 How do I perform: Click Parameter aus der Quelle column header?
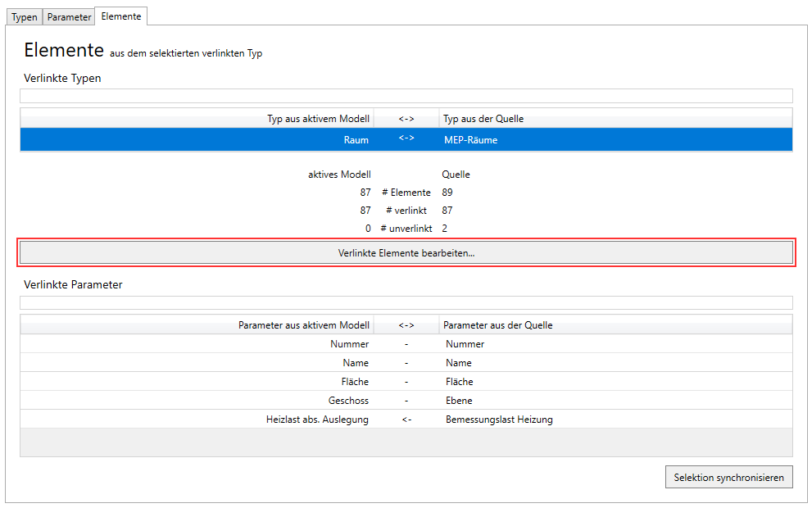coord(497,325)
